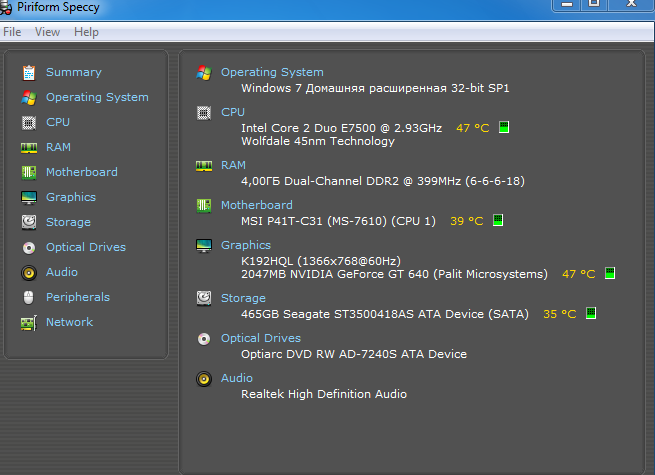Click the Graphics heading in main panel
Viewport: 655px width, 475px height.
246,245
